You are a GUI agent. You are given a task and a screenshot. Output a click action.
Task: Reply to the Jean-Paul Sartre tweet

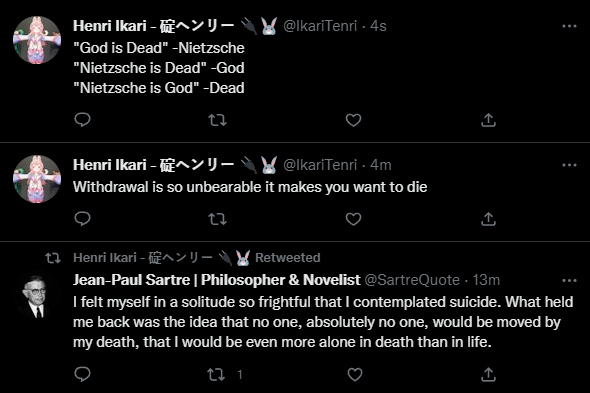(82, 374)
